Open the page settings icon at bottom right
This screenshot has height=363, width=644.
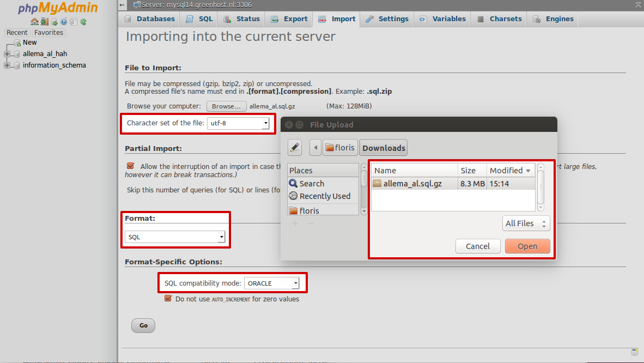point(635,352)
